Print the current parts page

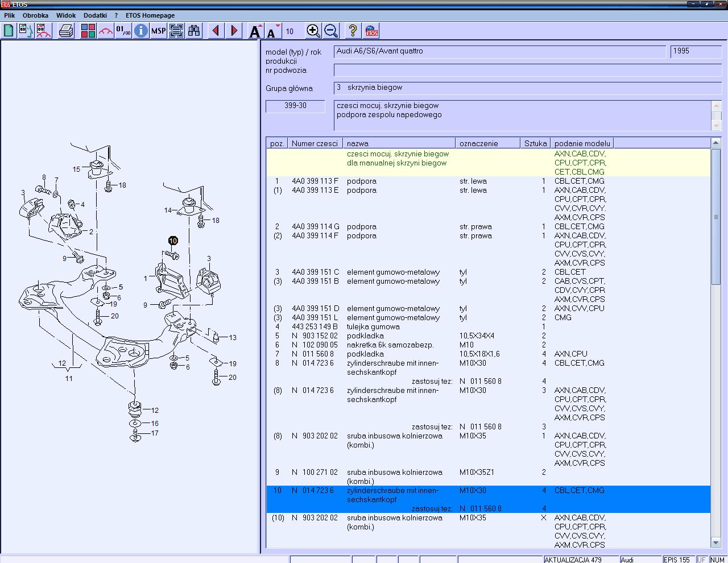[x=67, y=31]
